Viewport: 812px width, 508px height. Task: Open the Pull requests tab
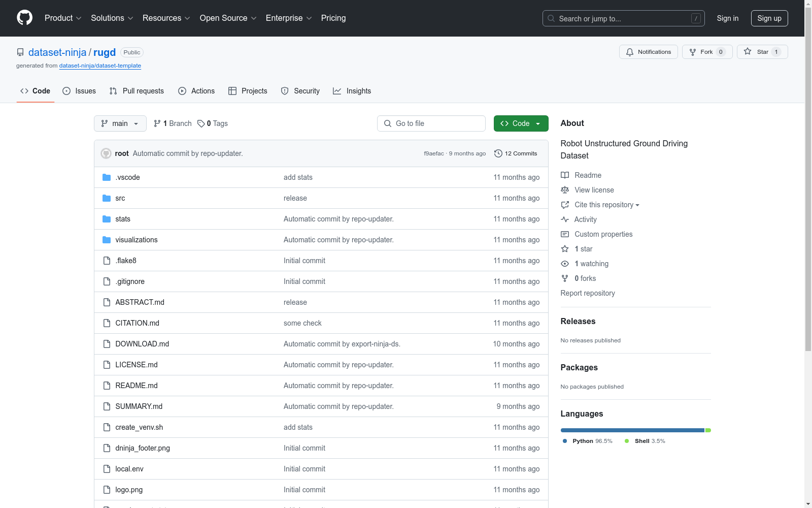point(137,91)
